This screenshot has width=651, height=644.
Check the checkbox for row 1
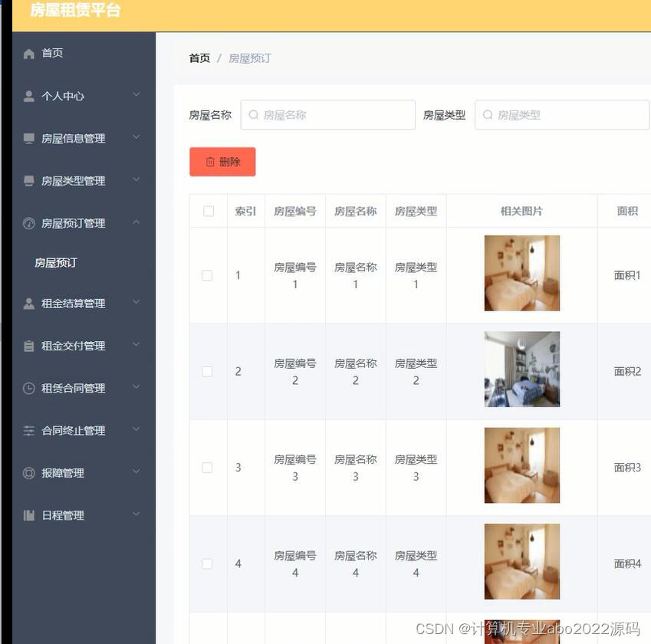point(207,275)
